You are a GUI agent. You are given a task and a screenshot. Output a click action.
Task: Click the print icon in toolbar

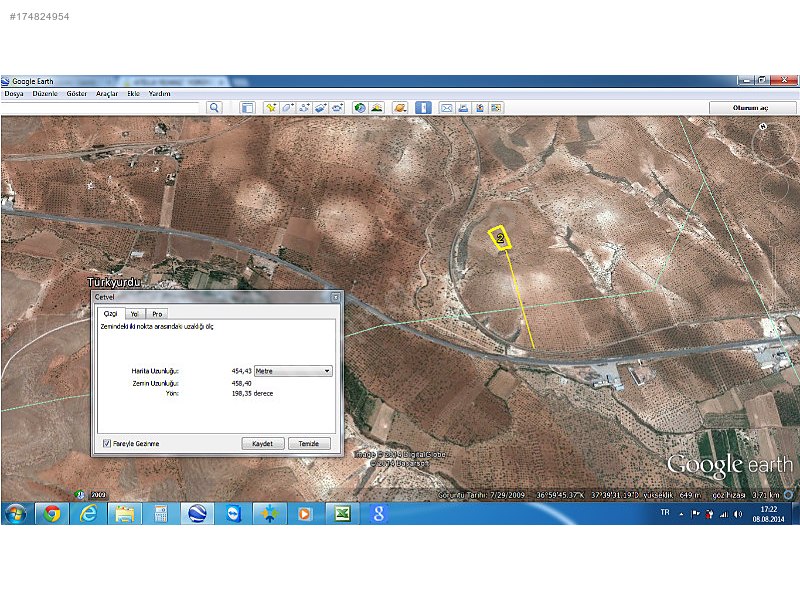(463, 108)
